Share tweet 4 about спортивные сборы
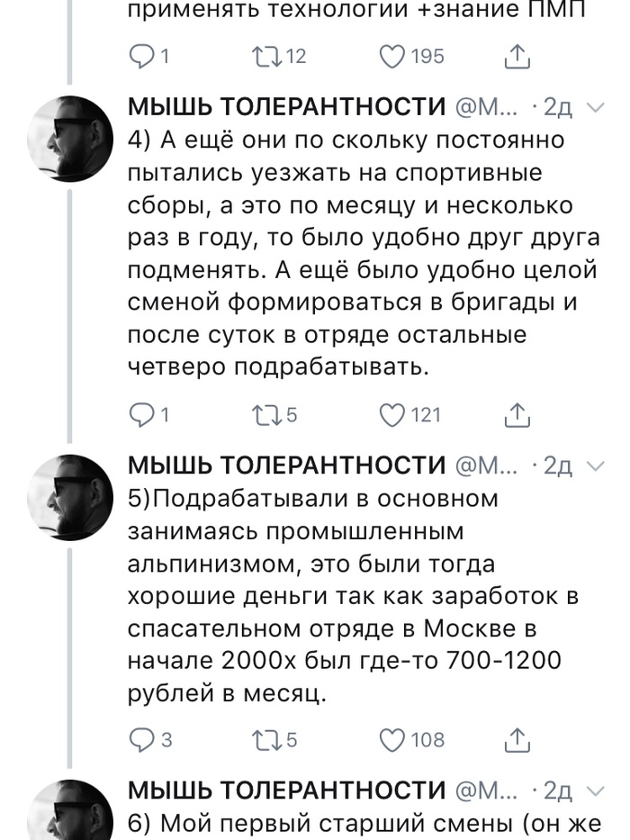The image size is (630, 840). pyautogui.click(x=516, y=414)
